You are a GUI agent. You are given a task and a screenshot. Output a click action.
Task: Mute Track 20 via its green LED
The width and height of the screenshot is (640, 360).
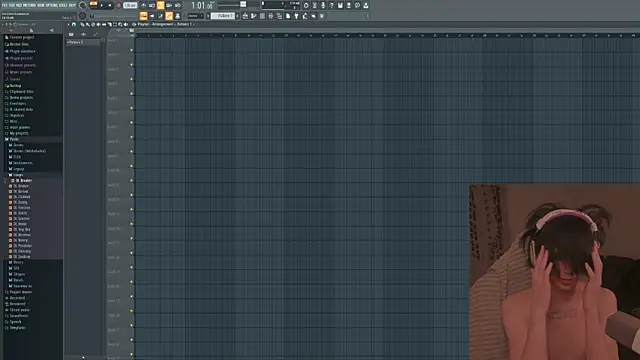[x=131, y=325]
